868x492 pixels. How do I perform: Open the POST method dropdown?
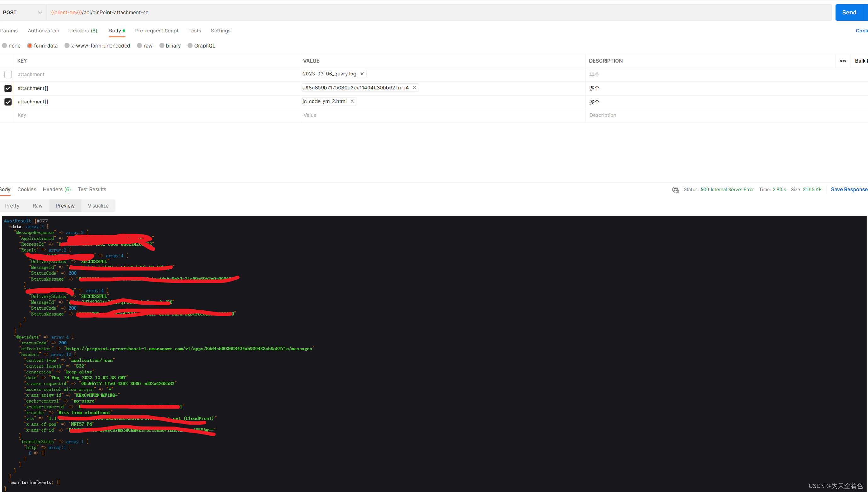point(22,12)
